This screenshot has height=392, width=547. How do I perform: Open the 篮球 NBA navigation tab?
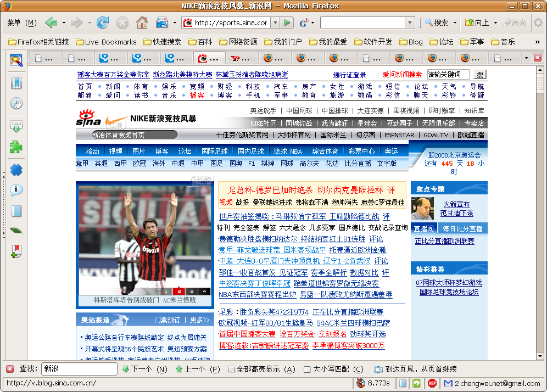288,152
